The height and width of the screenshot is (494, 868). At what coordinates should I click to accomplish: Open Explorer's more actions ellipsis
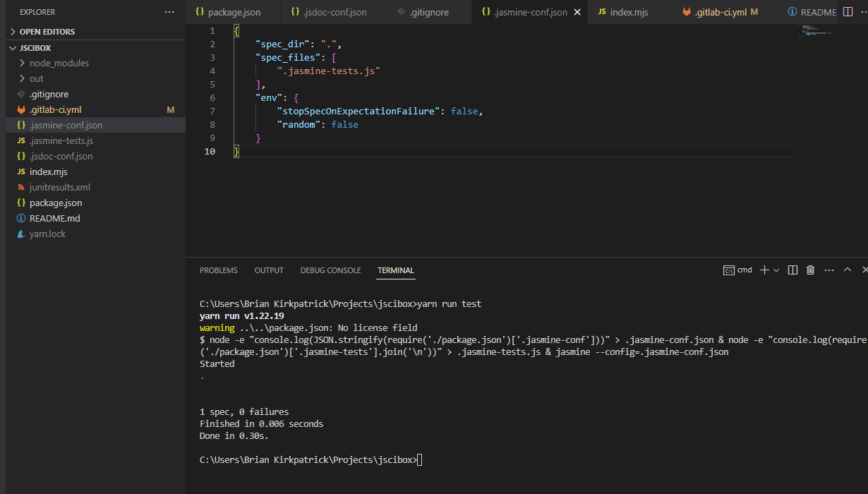(169, 12)
